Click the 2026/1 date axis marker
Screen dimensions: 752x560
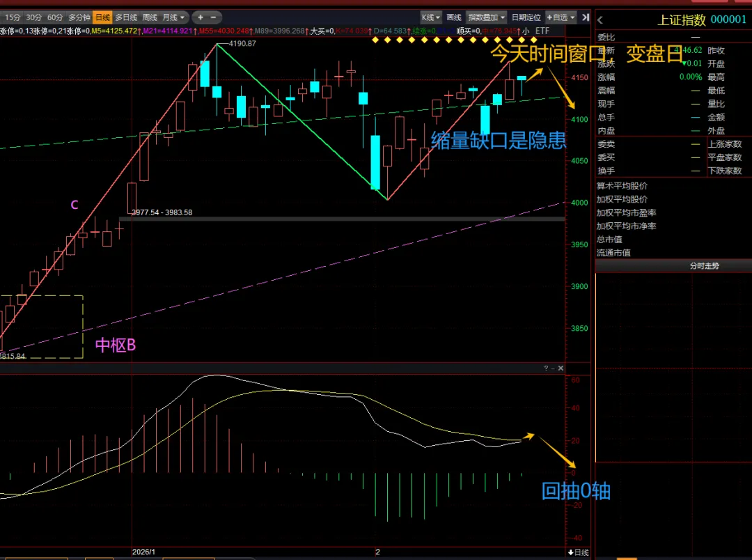pyautogui.click(x=143, y=552)
